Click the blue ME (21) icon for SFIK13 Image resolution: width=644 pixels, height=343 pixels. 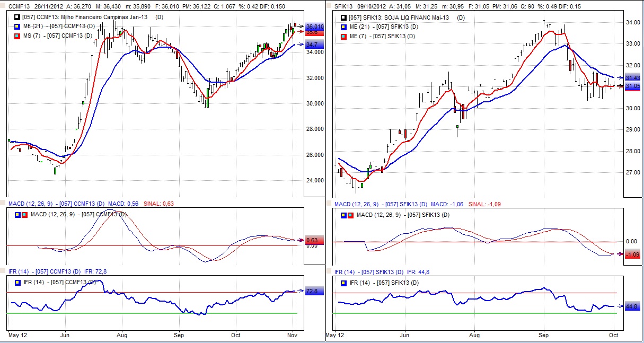point(344,27)
